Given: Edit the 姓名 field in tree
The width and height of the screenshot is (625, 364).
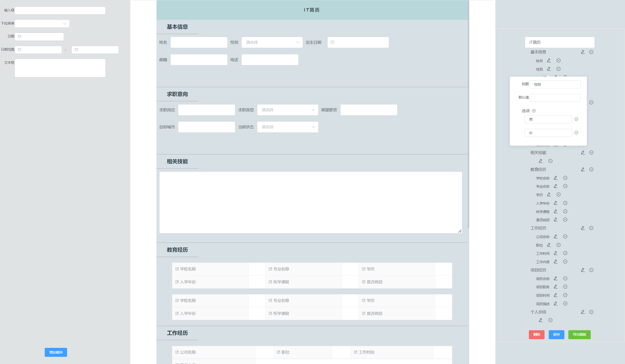Looking at the screenshot, I should (x=549, y=60).
